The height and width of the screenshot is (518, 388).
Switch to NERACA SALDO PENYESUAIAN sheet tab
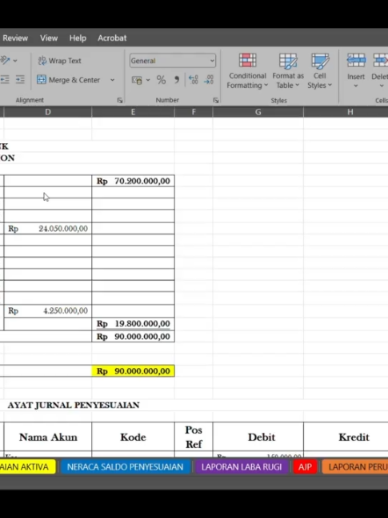click(125, 467)
